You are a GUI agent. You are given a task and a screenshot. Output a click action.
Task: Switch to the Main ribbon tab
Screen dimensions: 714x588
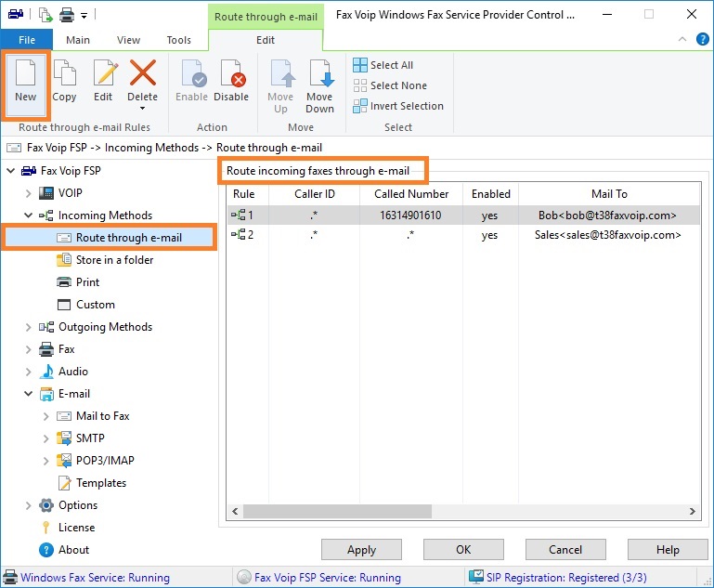point(78,40)
